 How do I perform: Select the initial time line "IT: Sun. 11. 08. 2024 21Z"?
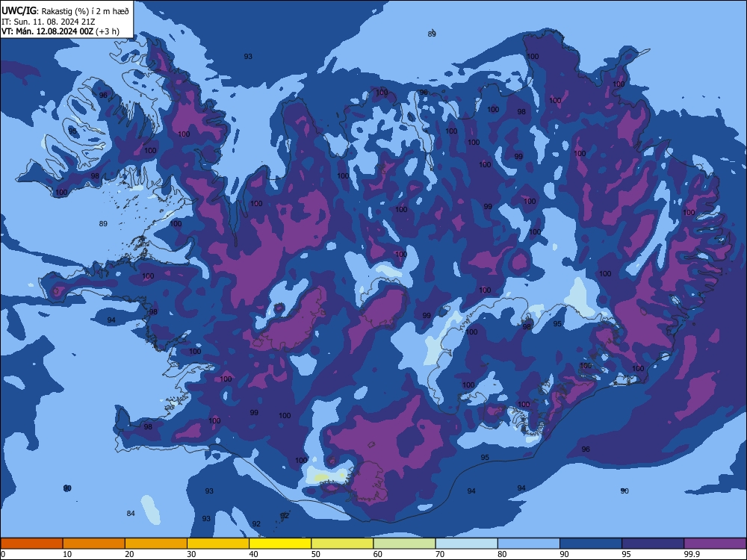pyautogui.click(x=48, y=22)
